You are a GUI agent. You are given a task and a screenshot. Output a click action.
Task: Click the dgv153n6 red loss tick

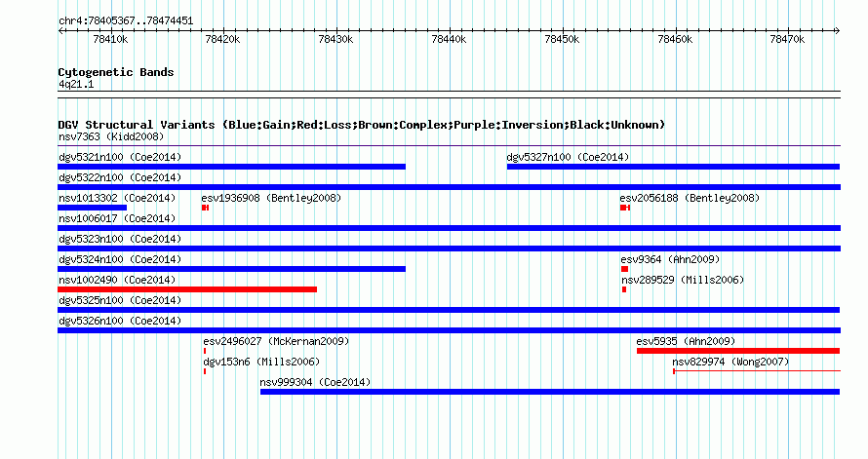tap(205, 371)
